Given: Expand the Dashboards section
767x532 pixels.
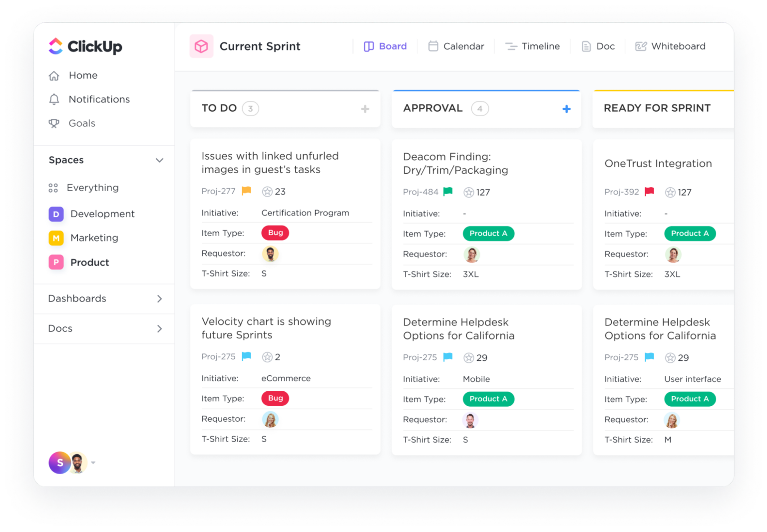Looking at the screenshot, I should coord(159,298).
